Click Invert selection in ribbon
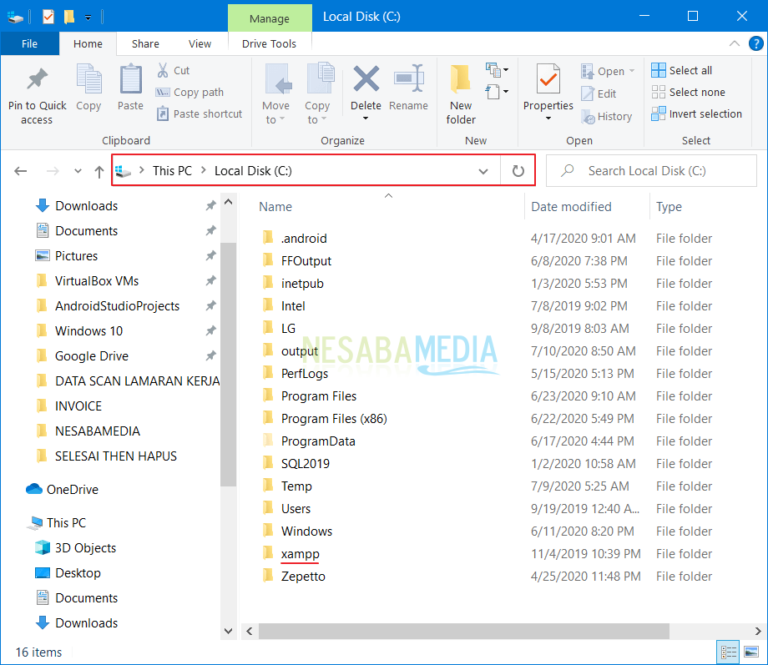768x665 pixels. click(x=696, y=114)
